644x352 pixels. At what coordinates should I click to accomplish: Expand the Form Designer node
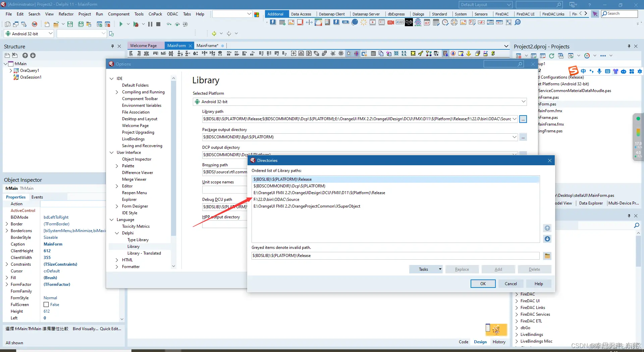click(117, 206)
